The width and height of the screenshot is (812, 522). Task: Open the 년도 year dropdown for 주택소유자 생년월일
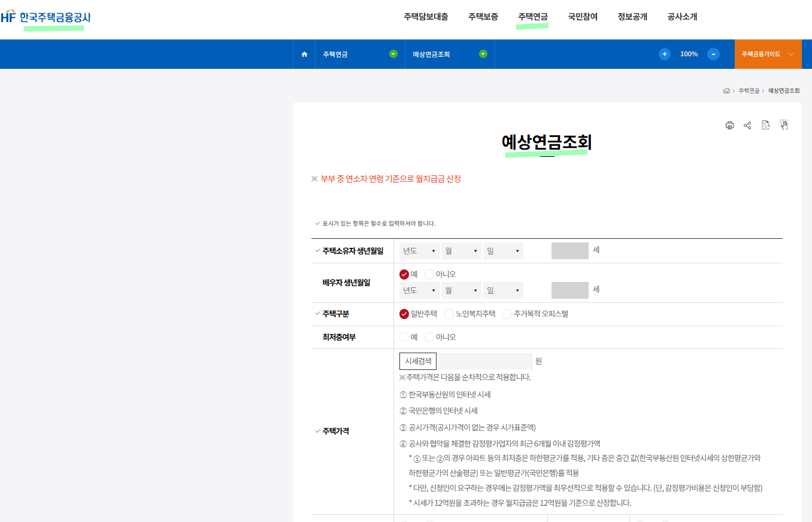[419, 250]
